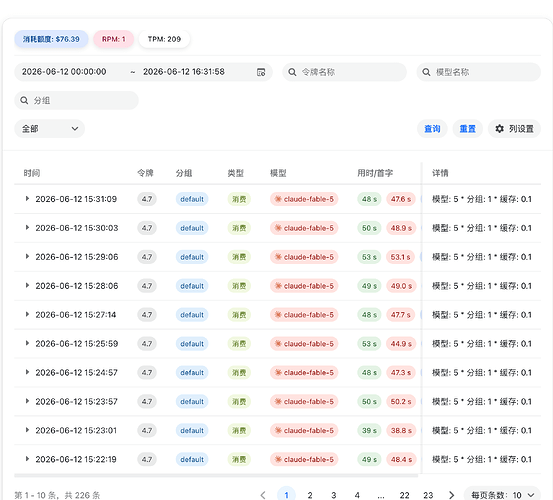The image size is (553, 500).
Task: Click the calendar icon in date range field
Action: point(261,72)
